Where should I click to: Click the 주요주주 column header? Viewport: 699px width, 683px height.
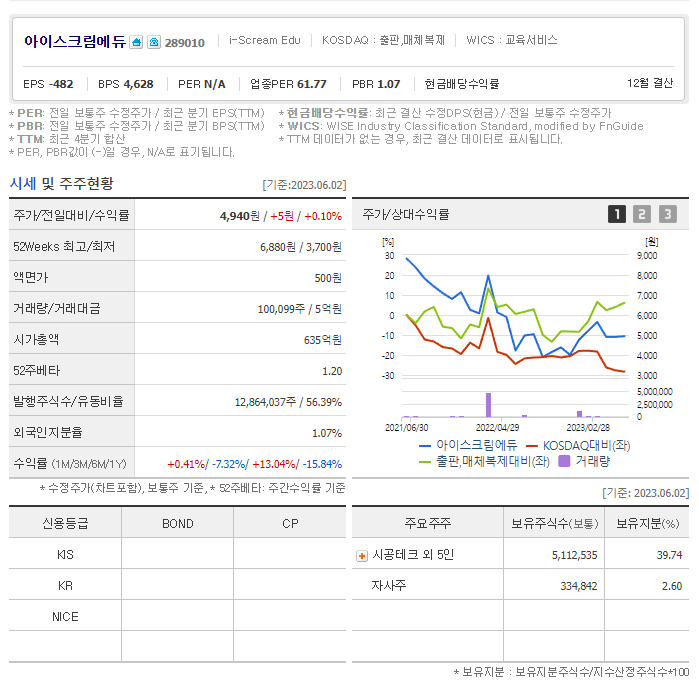[x=428, y=523]
